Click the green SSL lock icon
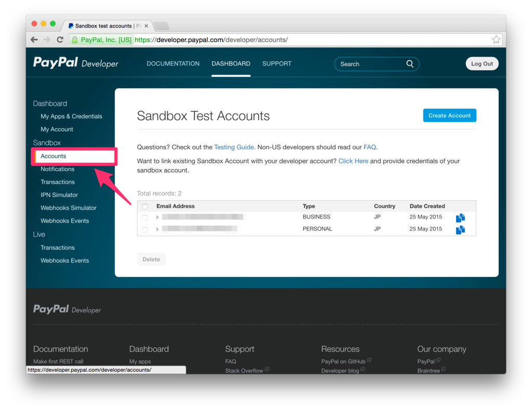The height and width of the screenshot is (411, 532). click(75, 40)
